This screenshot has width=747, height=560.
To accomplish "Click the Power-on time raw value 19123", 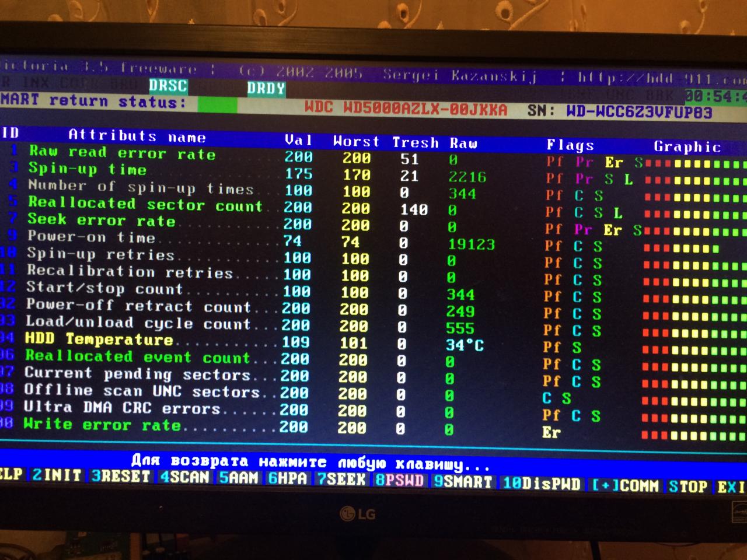I will (x=470, y=244).
